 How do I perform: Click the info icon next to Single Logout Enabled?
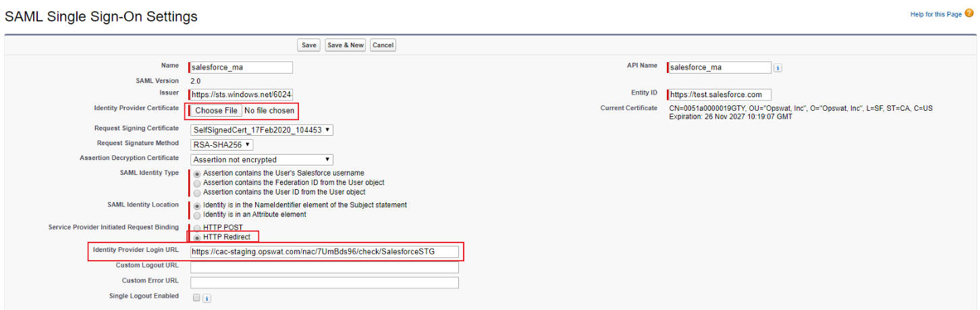(x=207, y=298)
